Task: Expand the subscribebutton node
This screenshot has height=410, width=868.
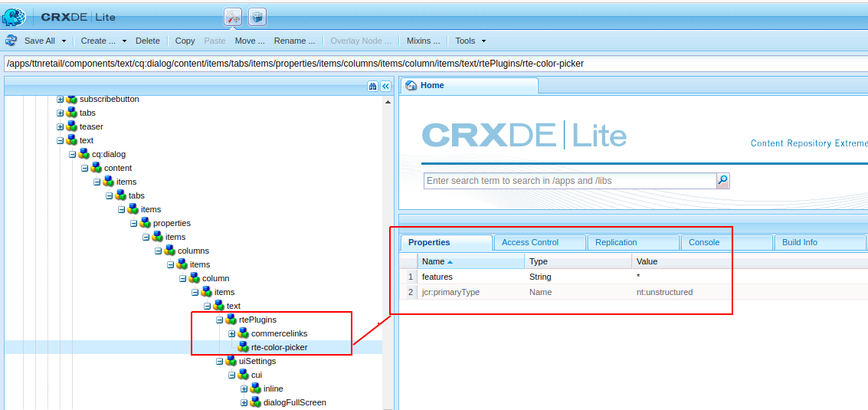Action: tap(61, 99)
